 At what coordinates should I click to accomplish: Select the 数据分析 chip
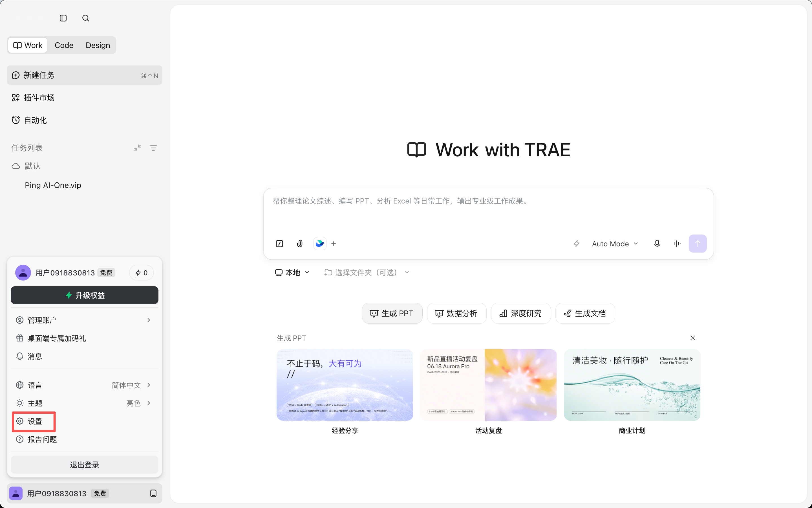point(456,313)
